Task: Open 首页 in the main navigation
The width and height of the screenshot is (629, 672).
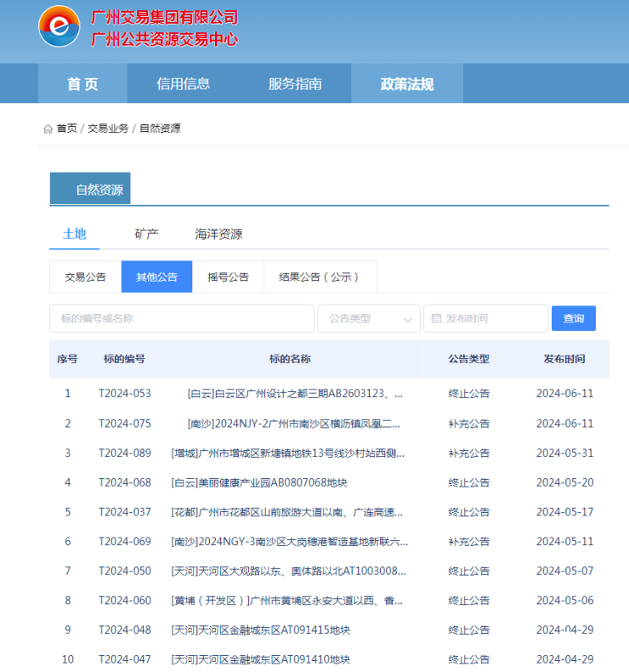Action: (x=82, y=83)
